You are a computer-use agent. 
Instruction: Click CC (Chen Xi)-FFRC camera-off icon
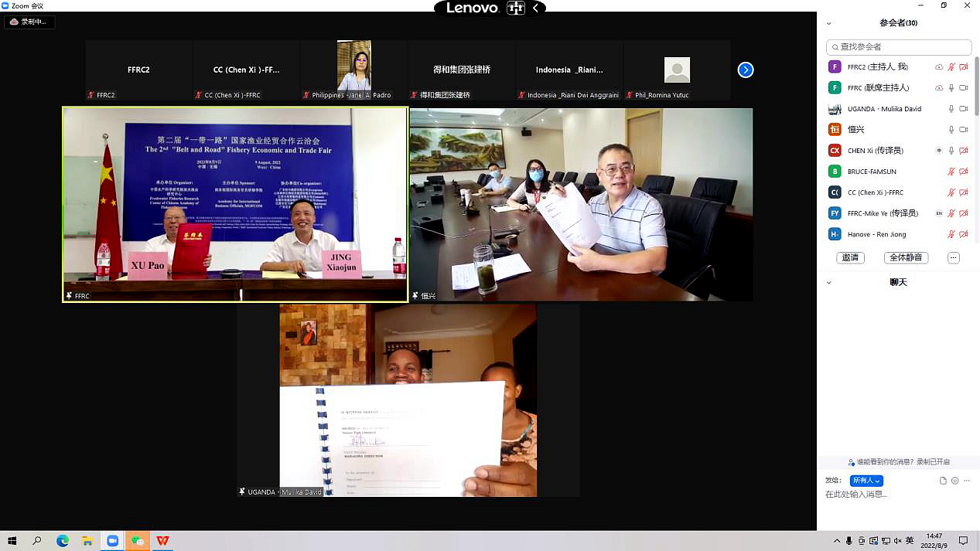(x=964, y=192)
